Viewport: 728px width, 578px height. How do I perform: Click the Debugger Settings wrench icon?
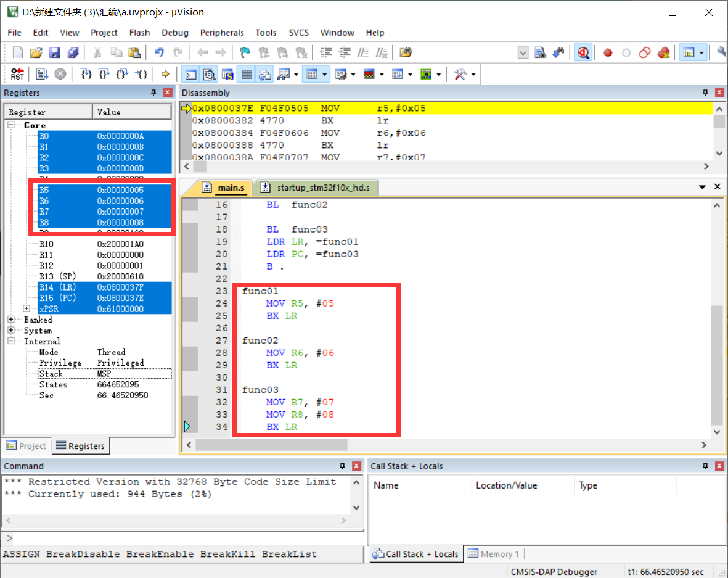click(x=461, y=74)
